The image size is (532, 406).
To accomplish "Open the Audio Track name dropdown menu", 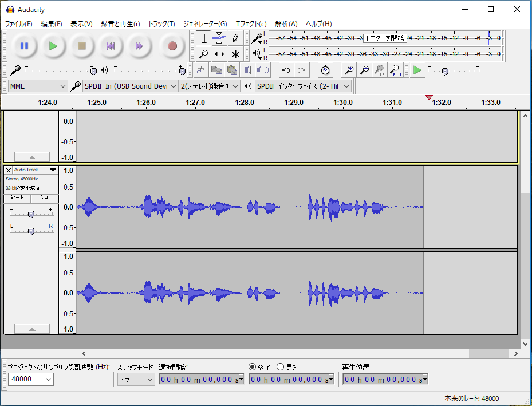I will 36,170.
